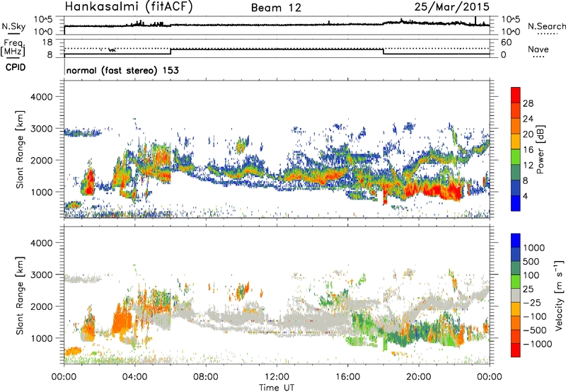
Task: Click the '16' tick on Power colorbar
Action: 528,150
